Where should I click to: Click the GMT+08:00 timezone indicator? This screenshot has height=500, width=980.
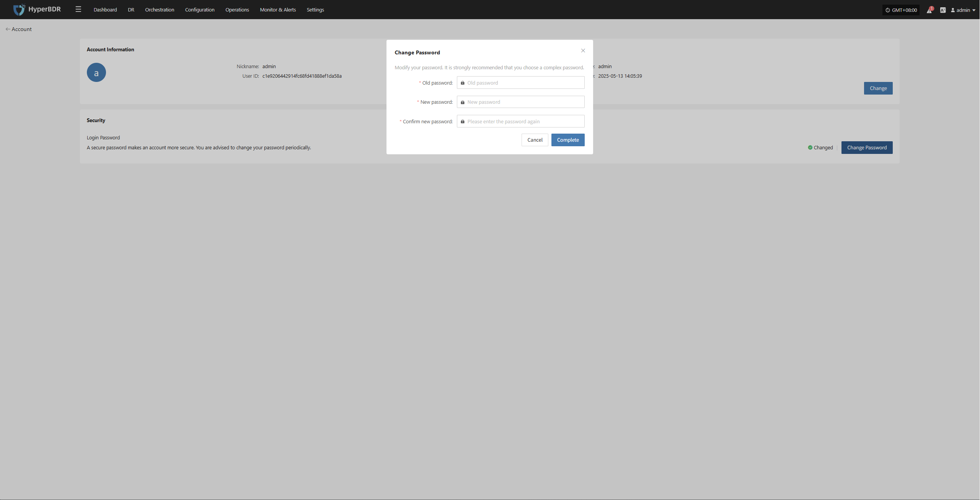(x=901, y=10)
